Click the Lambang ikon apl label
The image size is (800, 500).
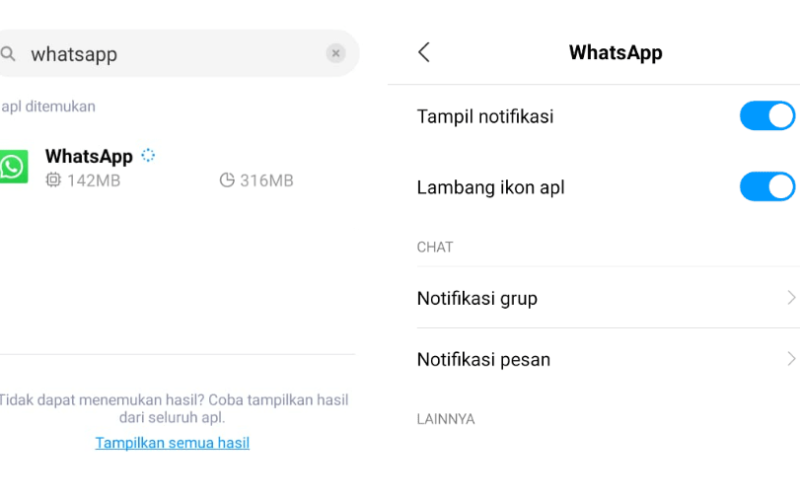491,187
